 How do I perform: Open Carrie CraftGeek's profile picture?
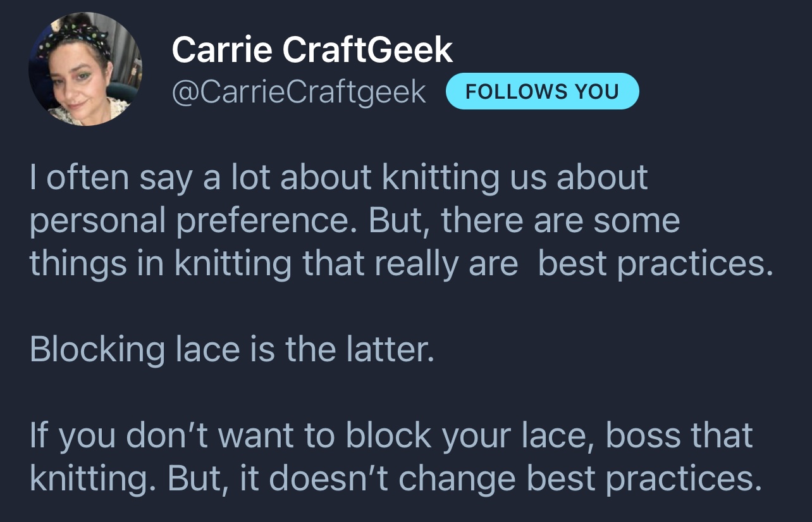click(x=85, y=68)
